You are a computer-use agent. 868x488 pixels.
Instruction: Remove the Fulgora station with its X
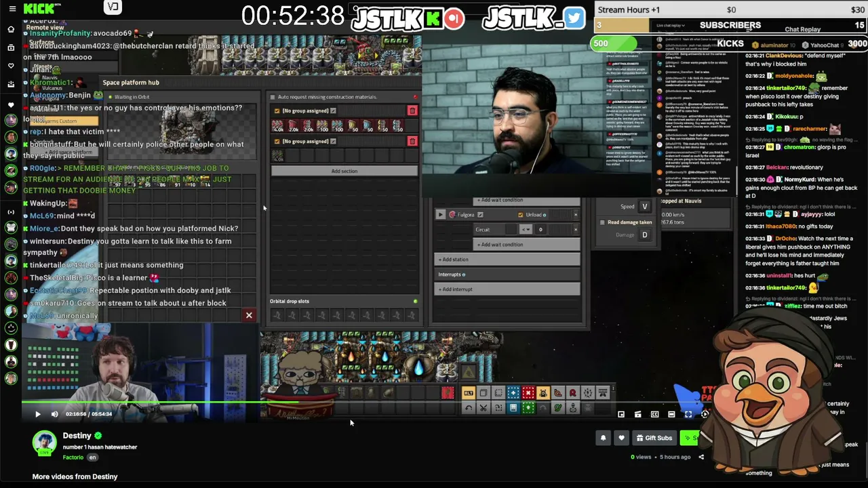point(576,215)
